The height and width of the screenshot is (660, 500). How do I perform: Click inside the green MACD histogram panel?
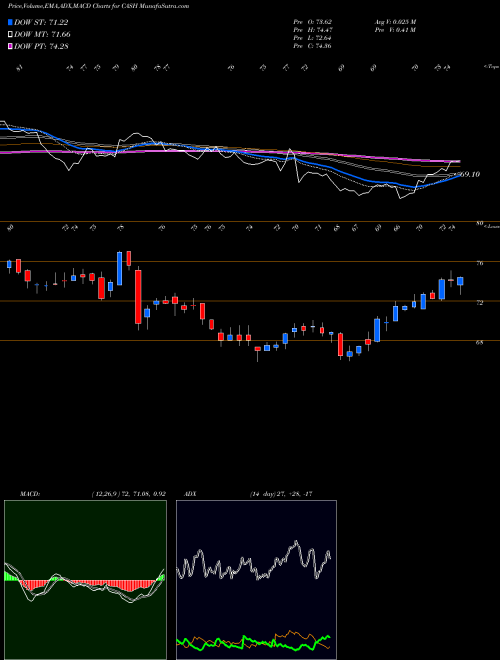pyautogui.click(x=85, y=580)
